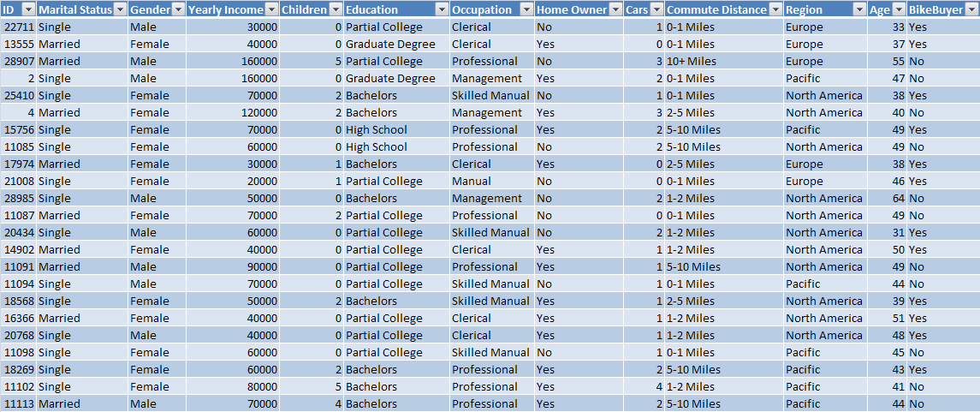Click Management in row ID 28985
The height and width of the screenshot is (412, 980).
(492, 198)
